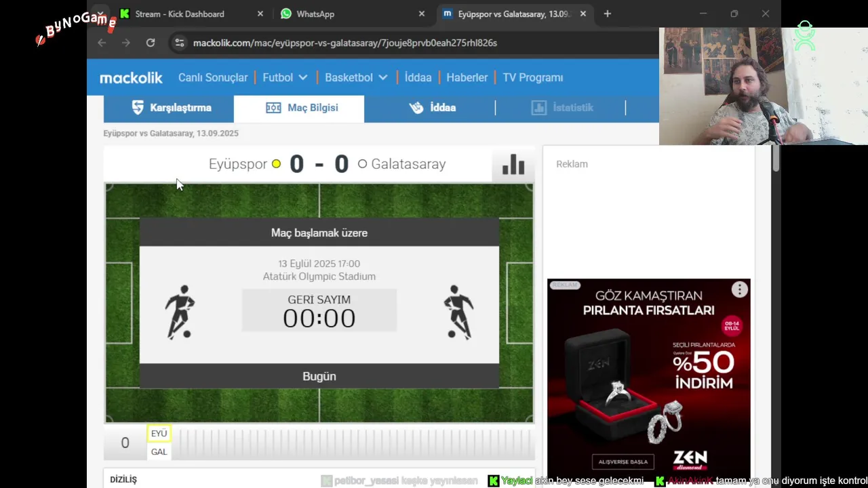Click the mackolik logo
Viewport: 868px width, 488px height.
tap(131, 78)
